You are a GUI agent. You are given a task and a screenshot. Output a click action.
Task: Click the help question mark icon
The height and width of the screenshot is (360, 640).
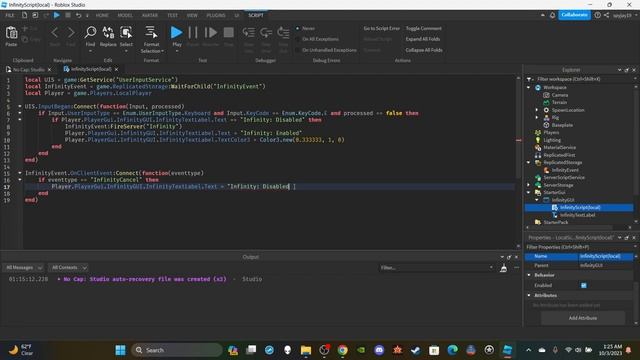coord(598,15)
